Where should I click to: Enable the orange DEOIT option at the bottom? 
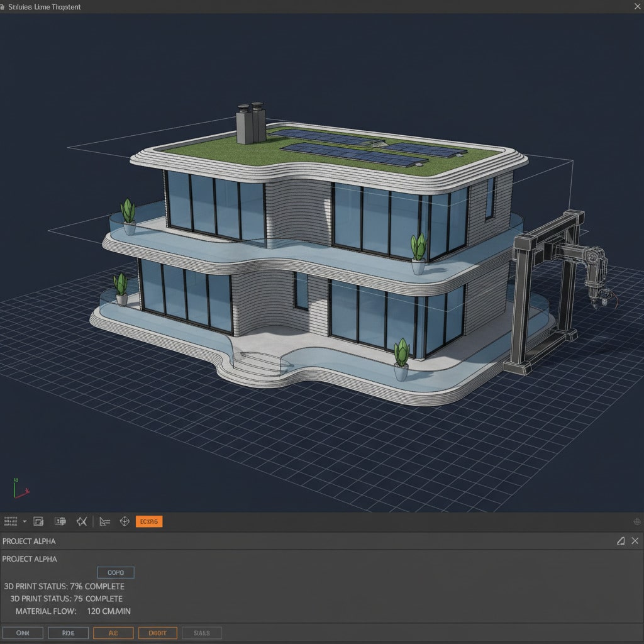(x=157, y=633)
